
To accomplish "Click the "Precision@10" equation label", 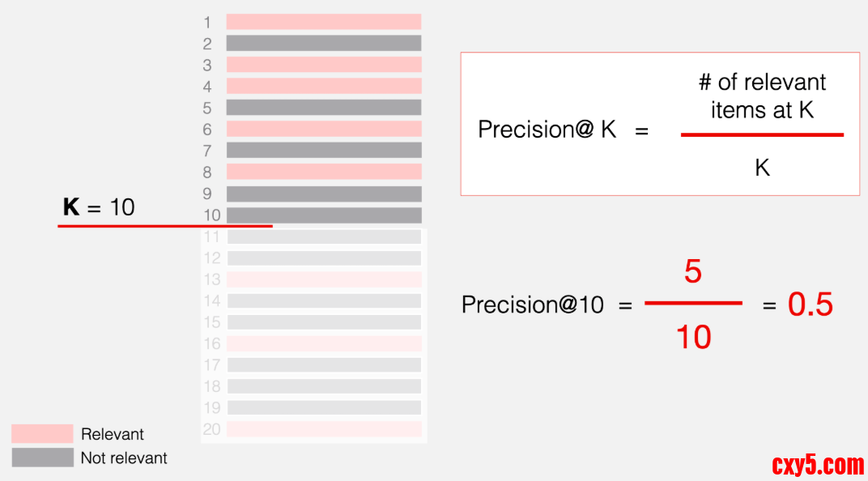I will [533, 305].
